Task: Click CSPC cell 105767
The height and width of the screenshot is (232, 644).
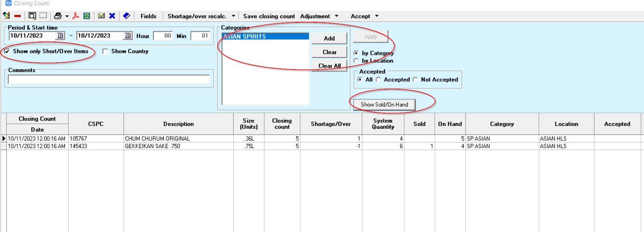Action: 96,139
